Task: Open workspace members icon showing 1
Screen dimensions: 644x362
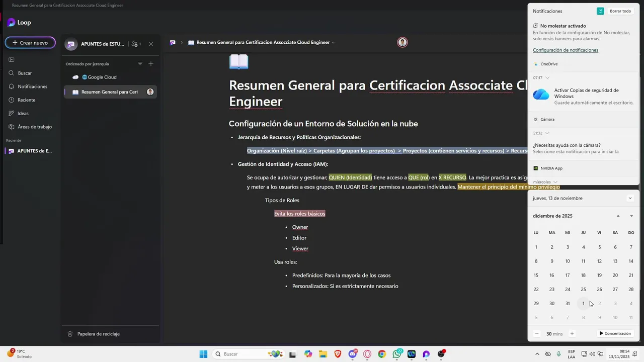Action: (136, 44)
